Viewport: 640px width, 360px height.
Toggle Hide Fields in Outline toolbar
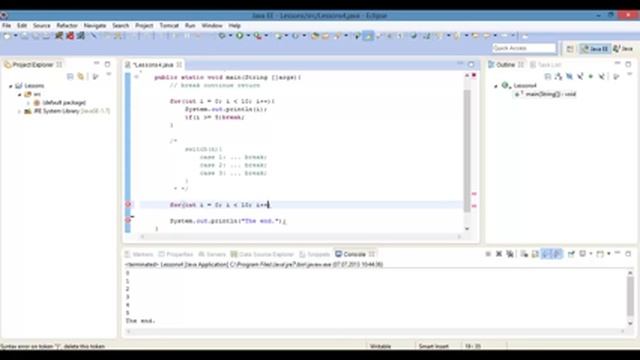[569, 77]
